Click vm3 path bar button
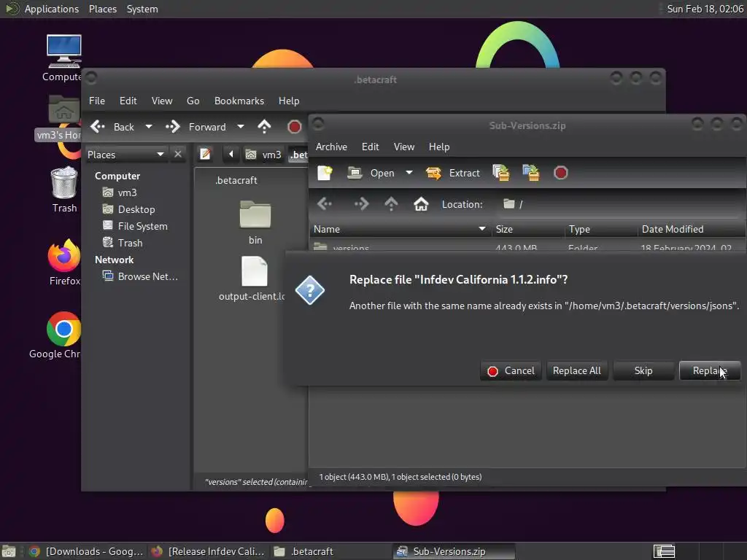 tap(263, 155)
